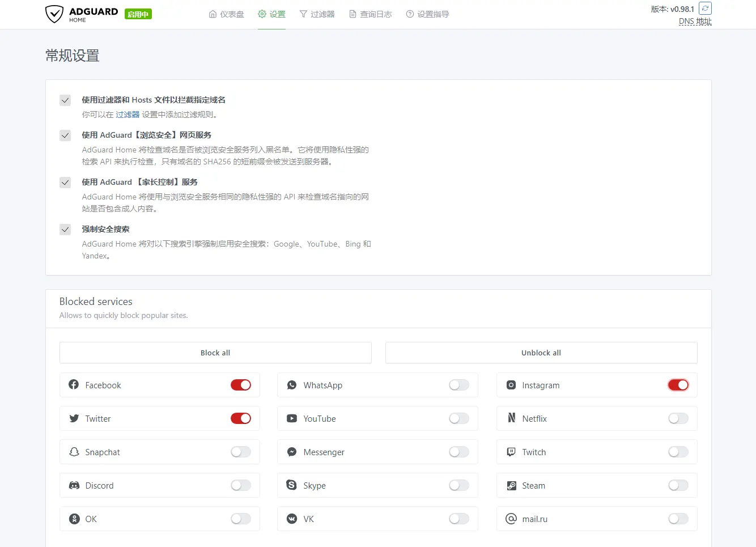Turn off the Facebook block toggle
756x547 pixels.
pyautogui.click(x=241, y=385)
